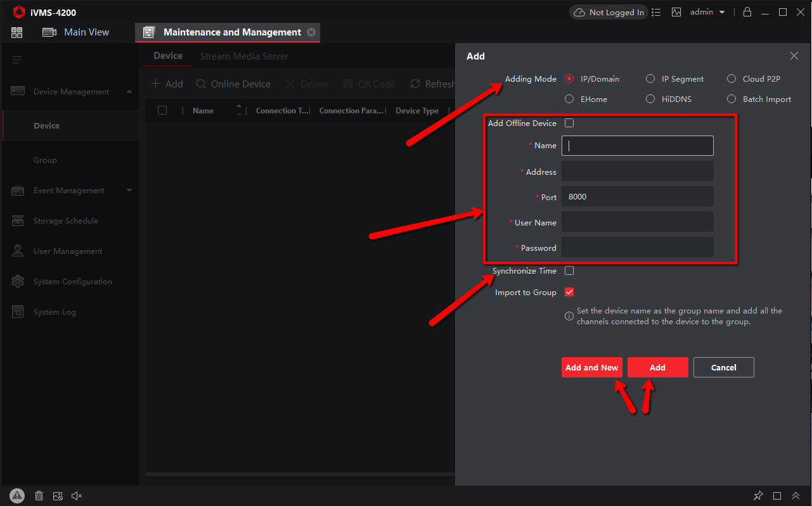Click the lock icon in title bar

[x=747, y=12]
